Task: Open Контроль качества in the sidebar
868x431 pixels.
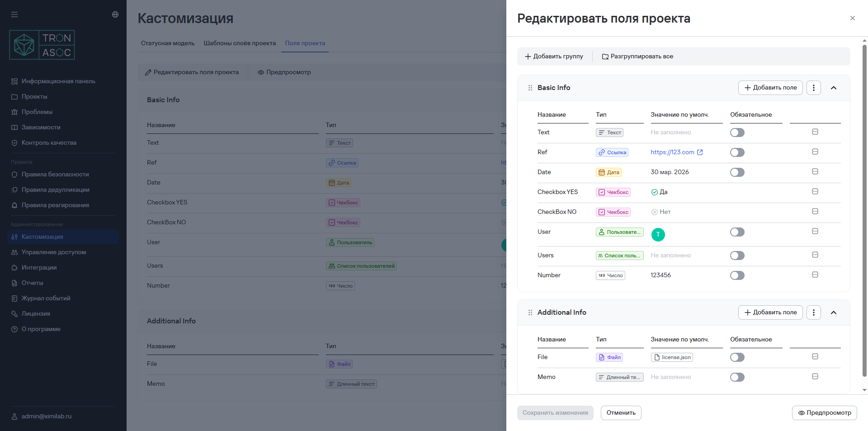Action: pos(49,142)
